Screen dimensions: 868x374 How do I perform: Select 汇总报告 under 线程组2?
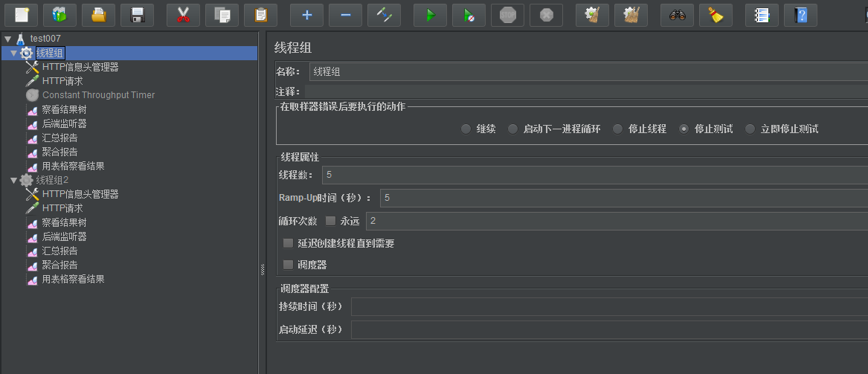coord(60,251)
